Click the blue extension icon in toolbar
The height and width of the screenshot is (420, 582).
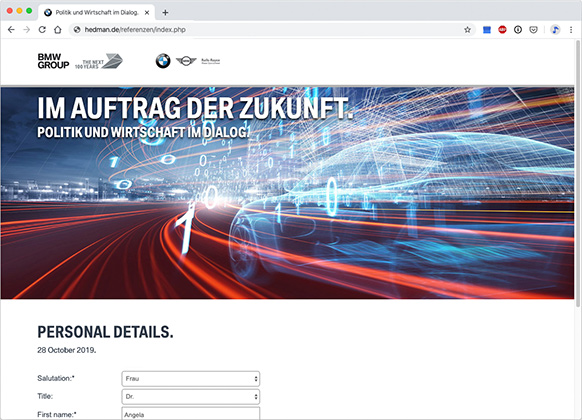click(487, 30)
